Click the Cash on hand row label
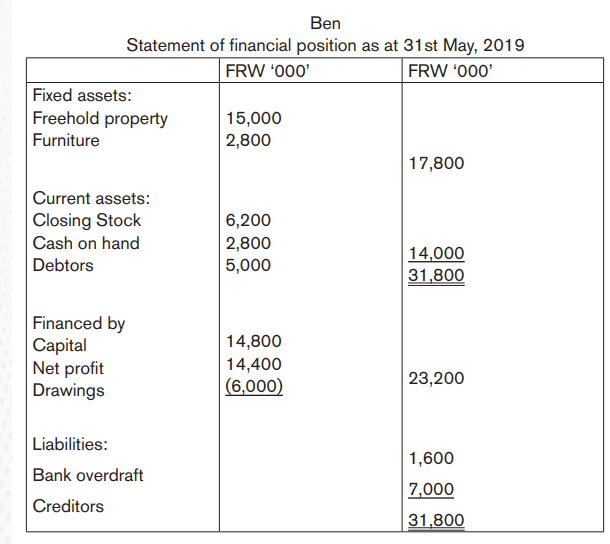Screen dimensions: 610x544 [86, 243]
